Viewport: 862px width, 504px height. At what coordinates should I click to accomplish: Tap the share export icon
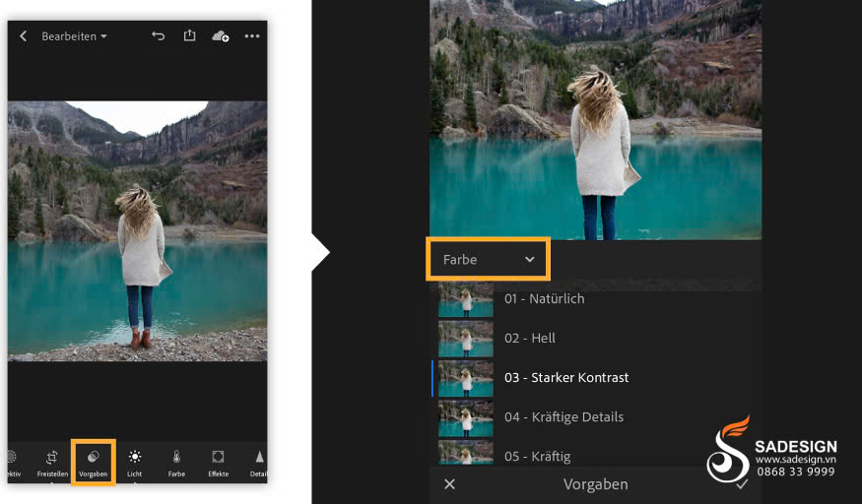click(190, 35)
